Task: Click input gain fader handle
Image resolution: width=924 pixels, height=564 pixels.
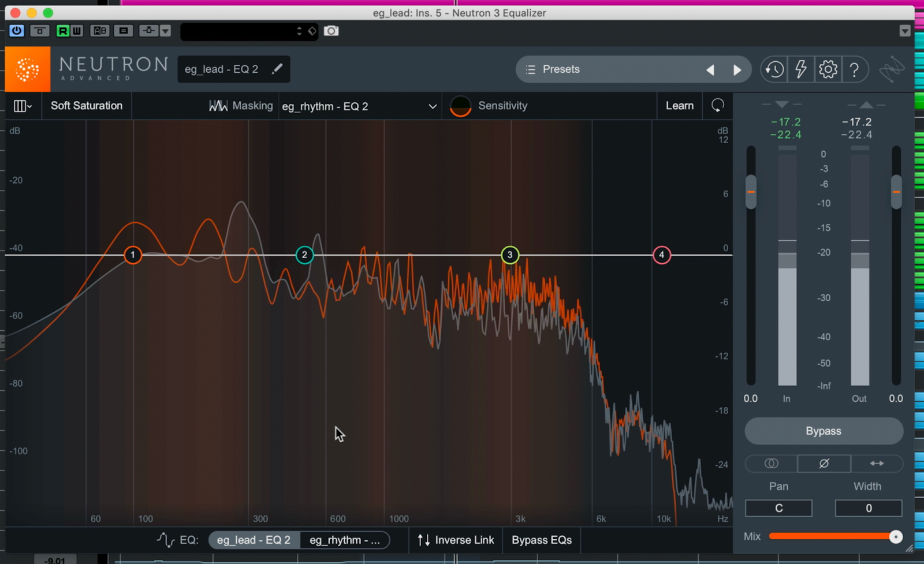Action: click(751, 192)
